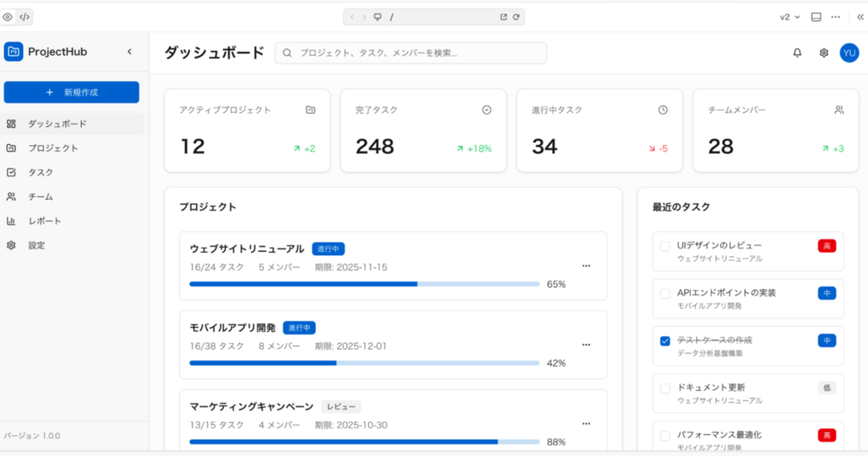Open the top-right three-dot menu
The width and height of the screenshot is (868, 456).
tap(835, 17)
